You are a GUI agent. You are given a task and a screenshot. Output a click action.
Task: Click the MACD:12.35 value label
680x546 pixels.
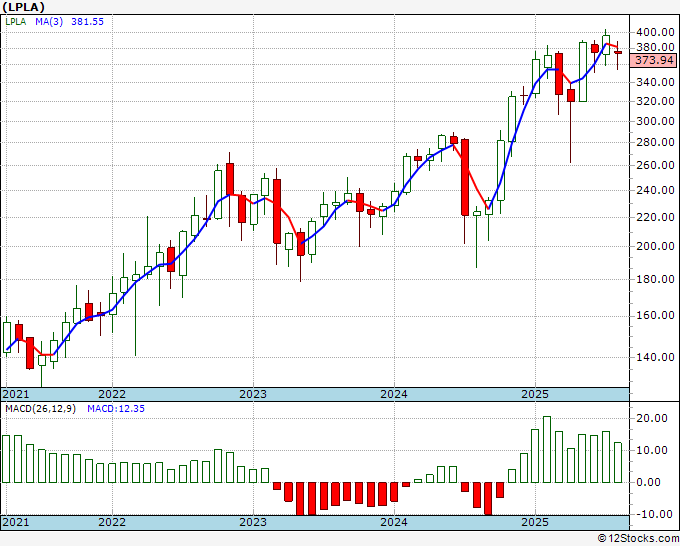pos(116,409)
